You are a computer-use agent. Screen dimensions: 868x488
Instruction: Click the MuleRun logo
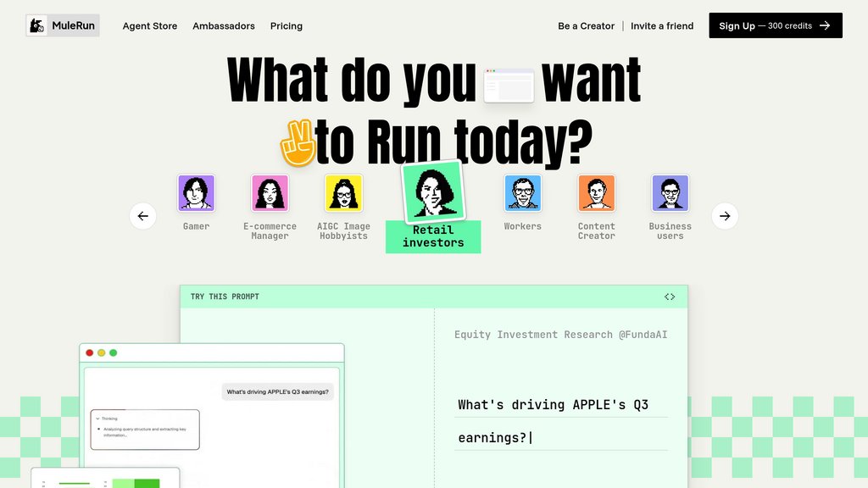62,25
